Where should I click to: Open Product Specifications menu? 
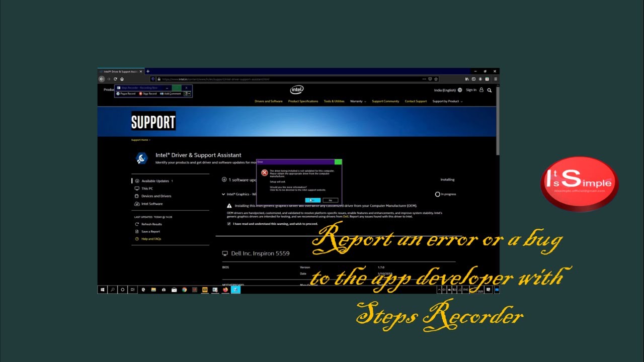tap(303, 101)
